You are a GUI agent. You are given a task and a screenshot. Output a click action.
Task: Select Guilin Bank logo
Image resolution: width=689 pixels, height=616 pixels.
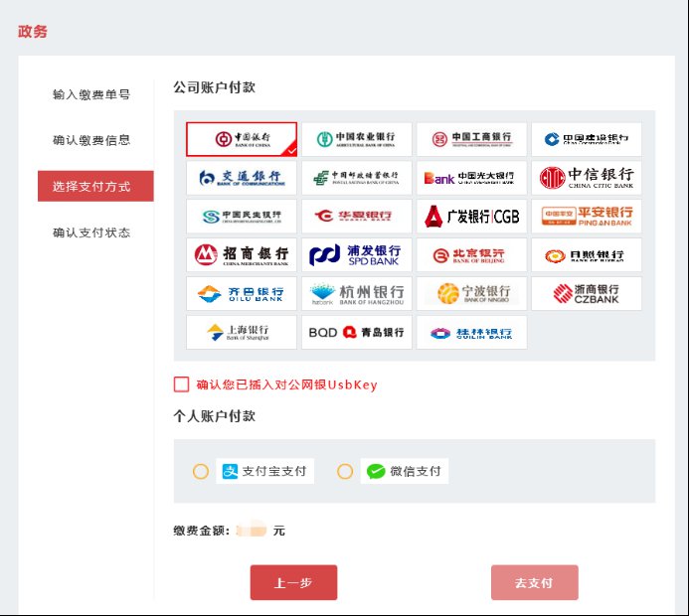(471, 333)
